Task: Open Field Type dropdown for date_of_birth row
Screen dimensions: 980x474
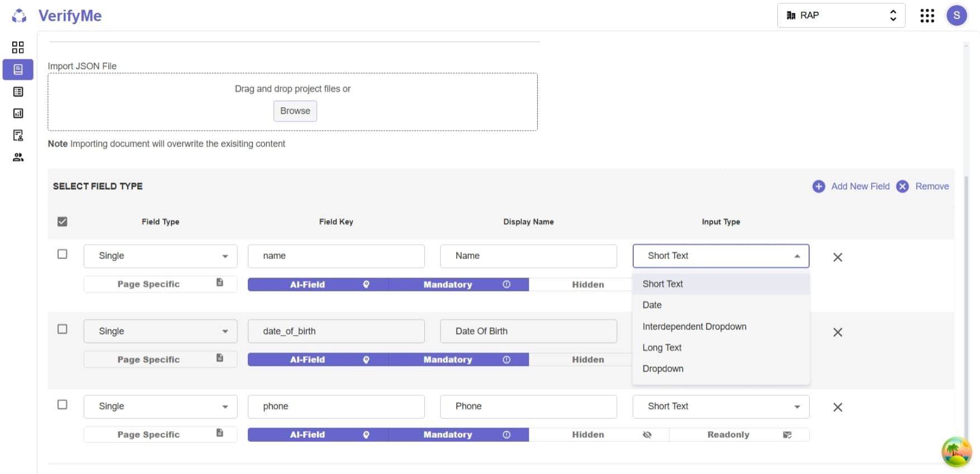Action: 160,331
